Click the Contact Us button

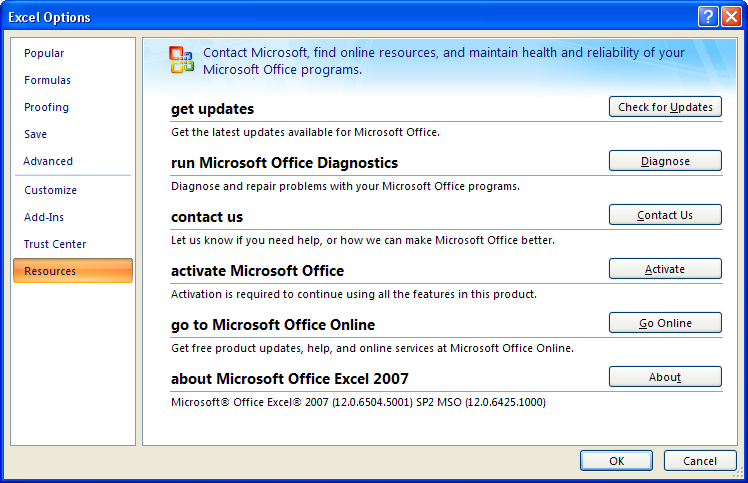pyautogui.click(x=665, y=215)
